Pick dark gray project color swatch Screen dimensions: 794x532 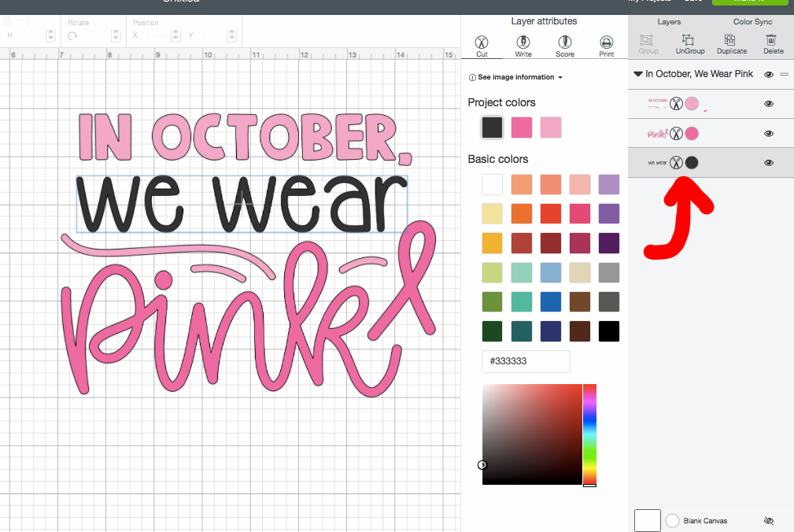(492, 127)
